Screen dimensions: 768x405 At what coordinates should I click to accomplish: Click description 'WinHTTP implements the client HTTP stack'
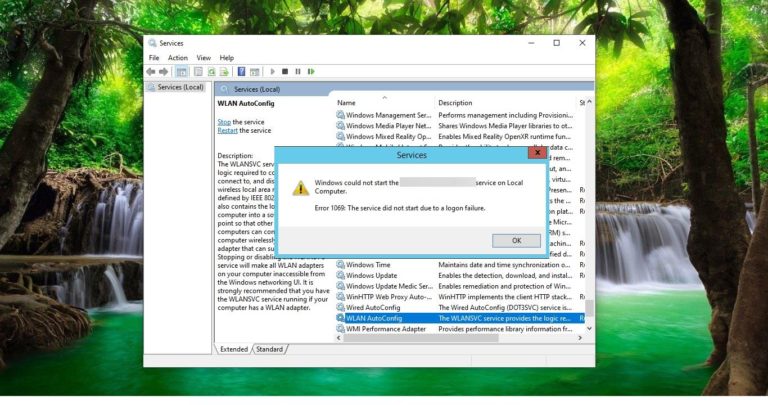(x=505, y=297)
